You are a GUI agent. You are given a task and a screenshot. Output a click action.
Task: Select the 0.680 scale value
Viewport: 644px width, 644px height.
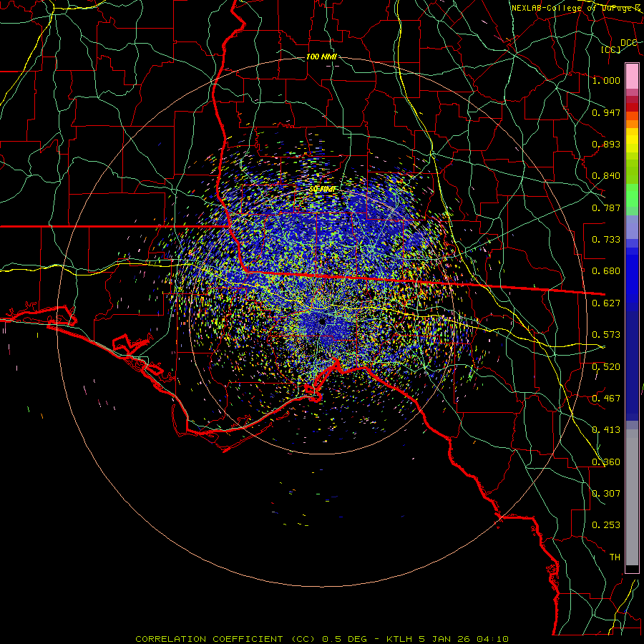(x=606, y=271)
